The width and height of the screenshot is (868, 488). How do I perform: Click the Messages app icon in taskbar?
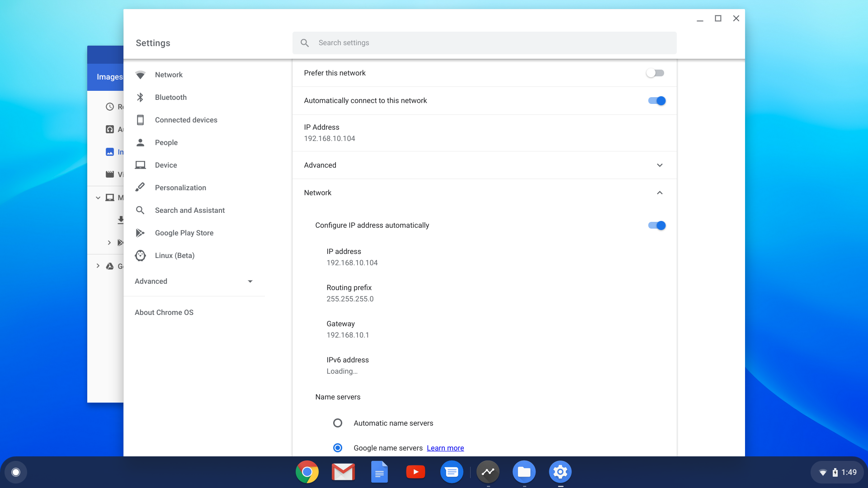click(x=451, y=472)
